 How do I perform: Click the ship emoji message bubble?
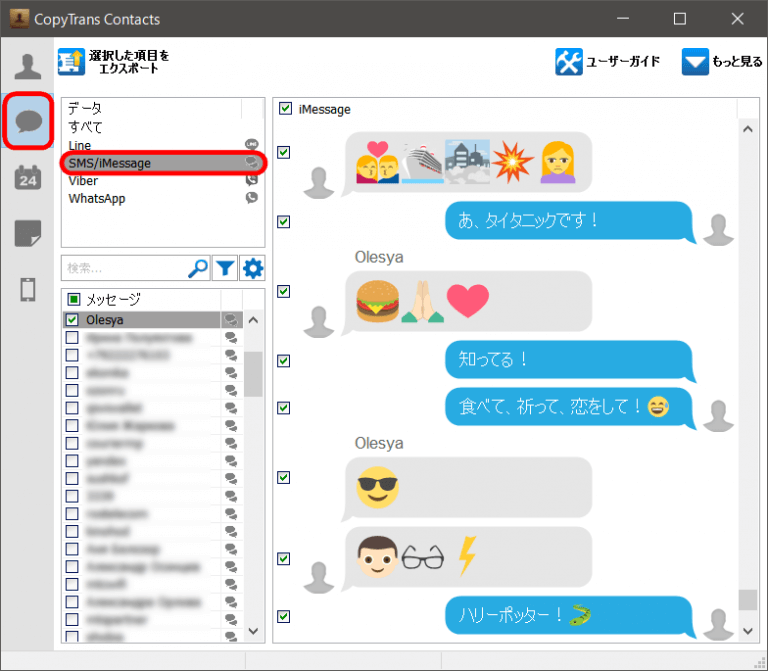point(468,163)
